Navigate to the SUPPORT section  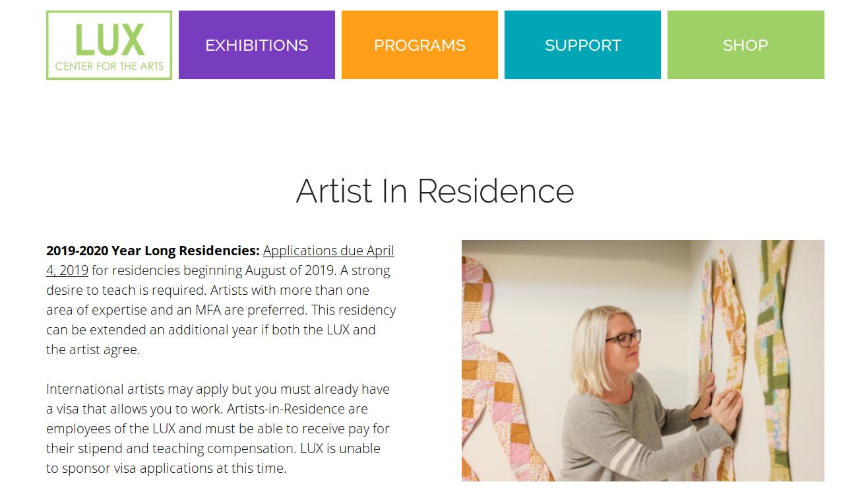tap(582, 45)
